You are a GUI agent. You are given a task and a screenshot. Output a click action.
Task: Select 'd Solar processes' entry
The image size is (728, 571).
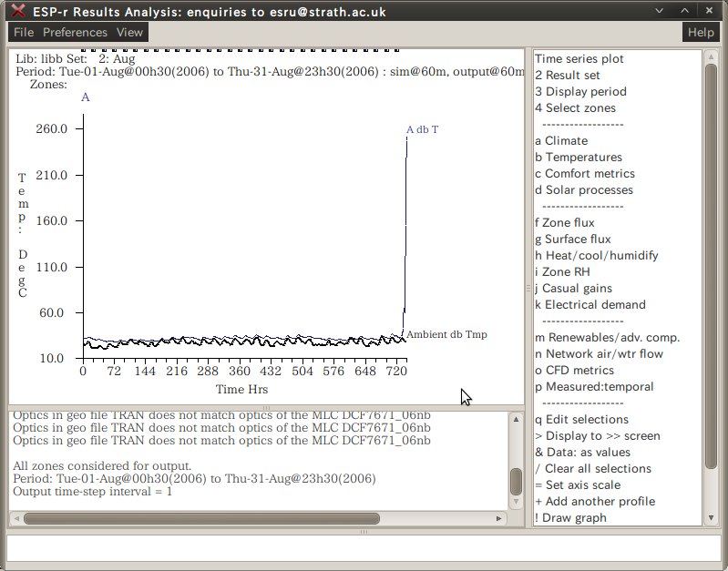[x=584, y=190]
